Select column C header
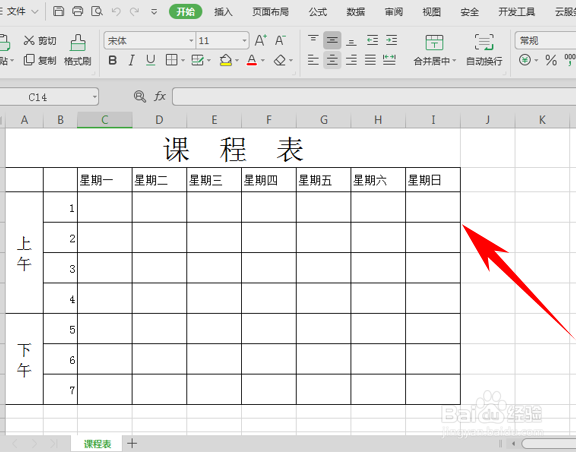The width and height of the screenshot is (576, 452). click(105, 120)
